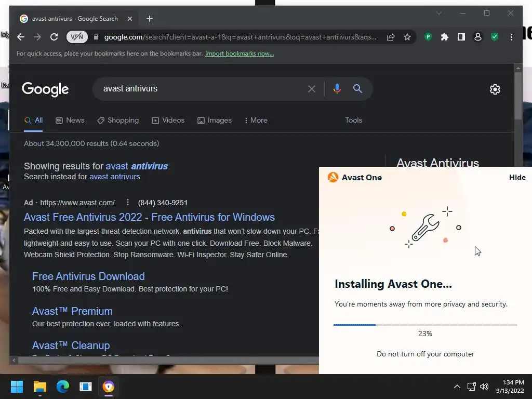
Task: Go to Google home via logo
Action: click(x=45, y=89)
